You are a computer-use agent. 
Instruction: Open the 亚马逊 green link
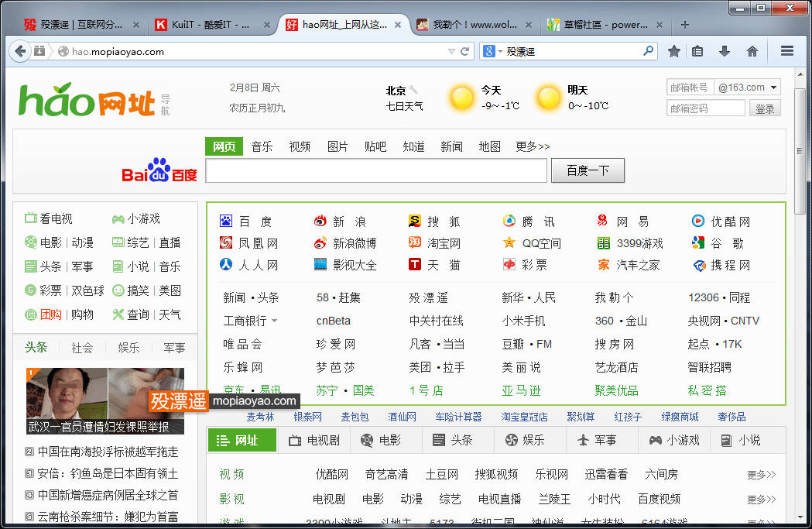click(x=521, y=390)
